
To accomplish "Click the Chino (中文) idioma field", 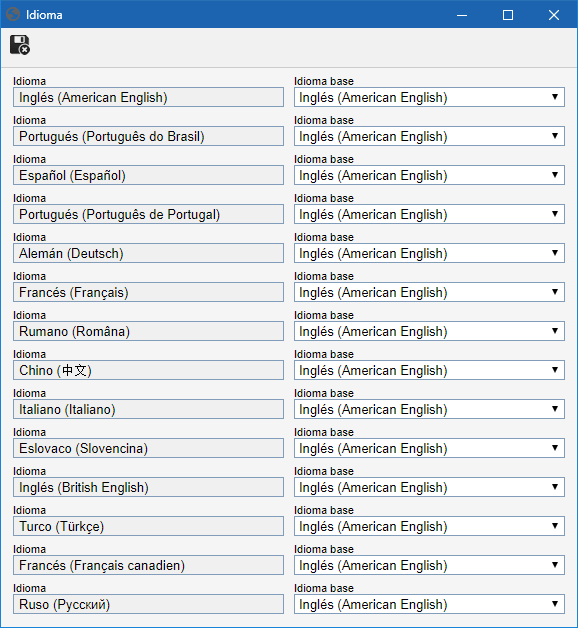I will (x=148, y=370).
